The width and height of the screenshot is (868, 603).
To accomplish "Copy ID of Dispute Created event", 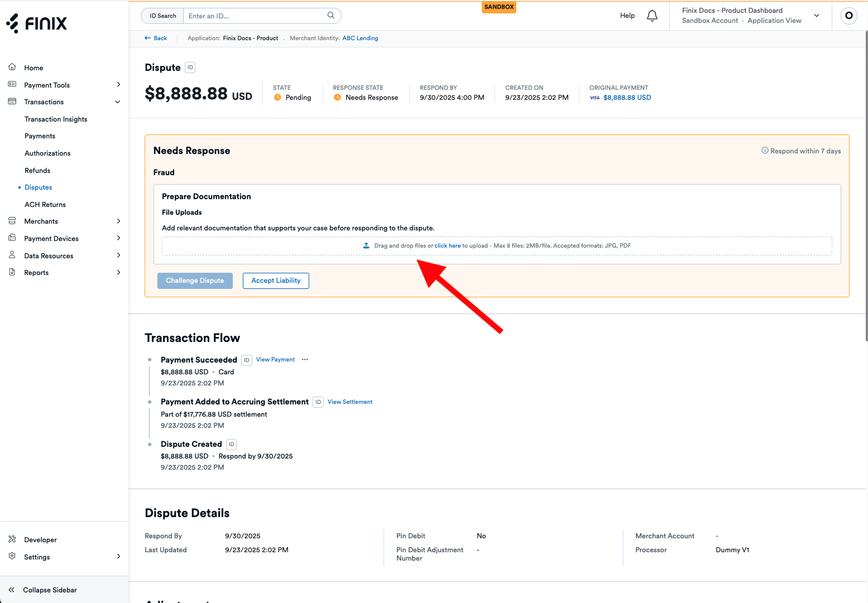I will click(x=231, y=445).
